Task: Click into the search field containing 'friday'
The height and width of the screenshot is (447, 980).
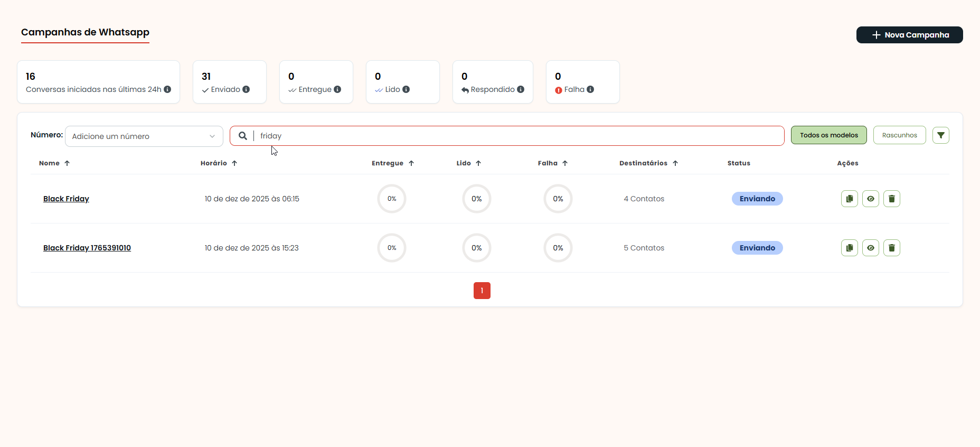Action: coord(517,136)
